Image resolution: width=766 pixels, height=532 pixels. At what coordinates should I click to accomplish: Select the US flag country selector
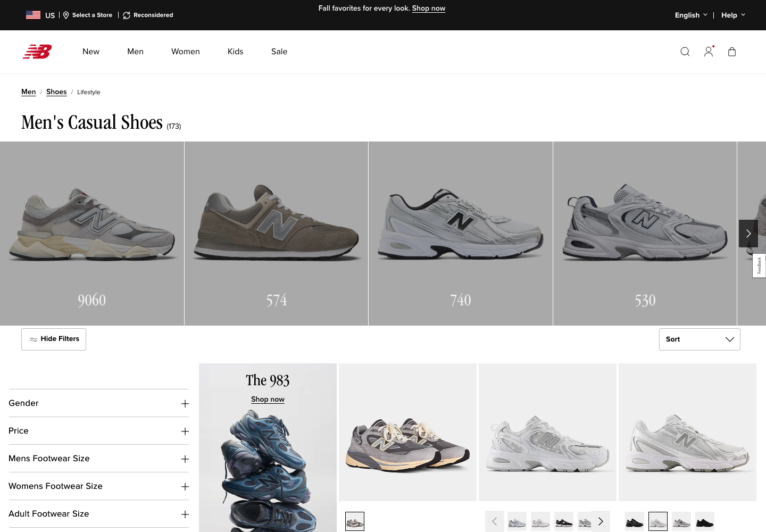pyautogui.click(x=40, y=15)
